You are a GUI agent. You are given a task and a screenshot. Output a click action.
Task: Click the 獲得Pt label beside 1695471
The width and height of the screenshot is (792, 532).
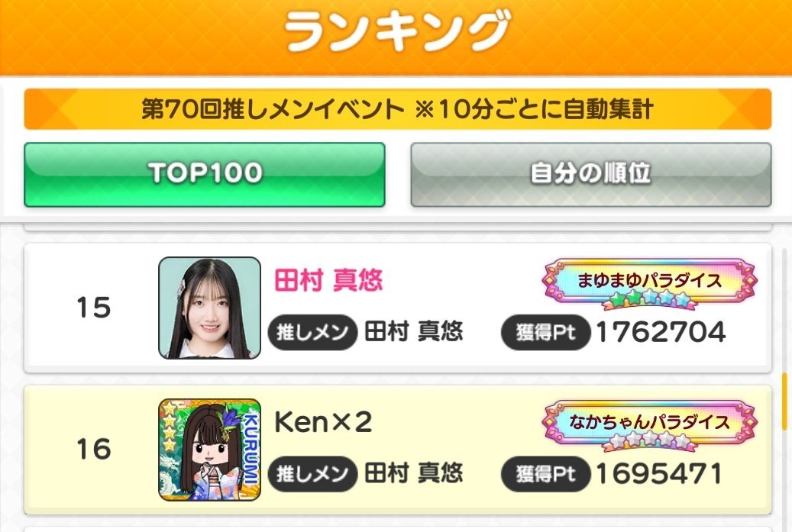[545, 474]
